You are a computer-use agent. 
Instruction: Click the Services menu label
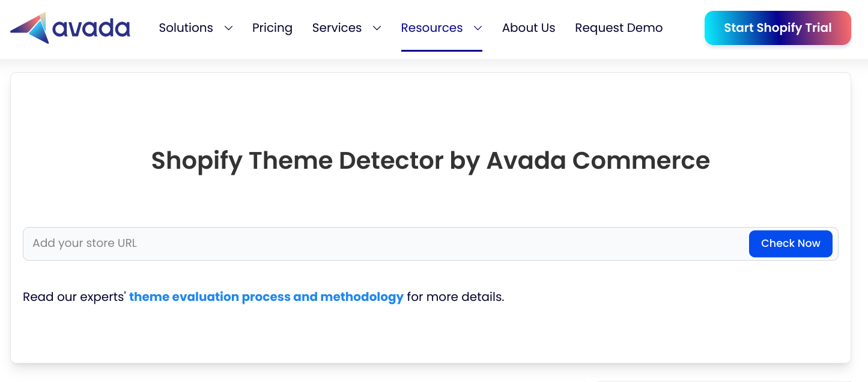(336, 28)
